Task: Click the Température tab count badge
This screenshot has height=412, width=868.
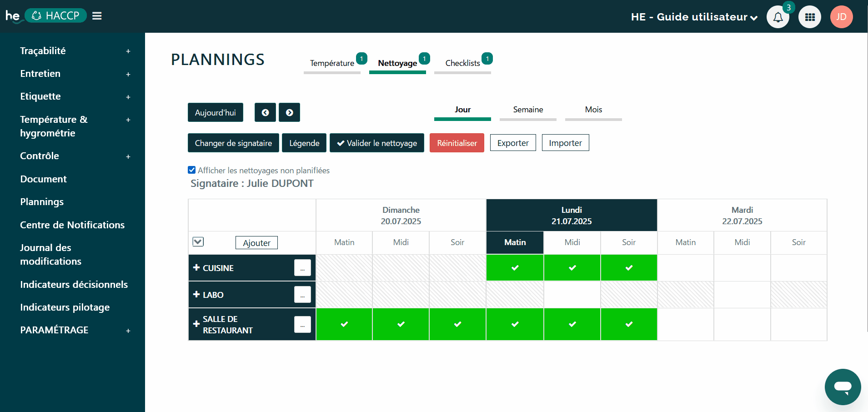Action: click(361, 59)
